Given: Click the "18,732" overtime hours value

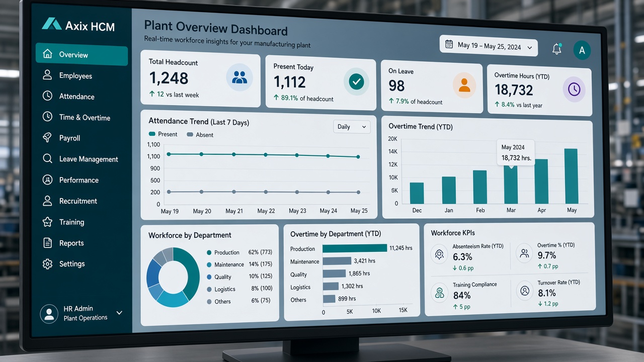Looking at the screenshot, I should 514,89.
